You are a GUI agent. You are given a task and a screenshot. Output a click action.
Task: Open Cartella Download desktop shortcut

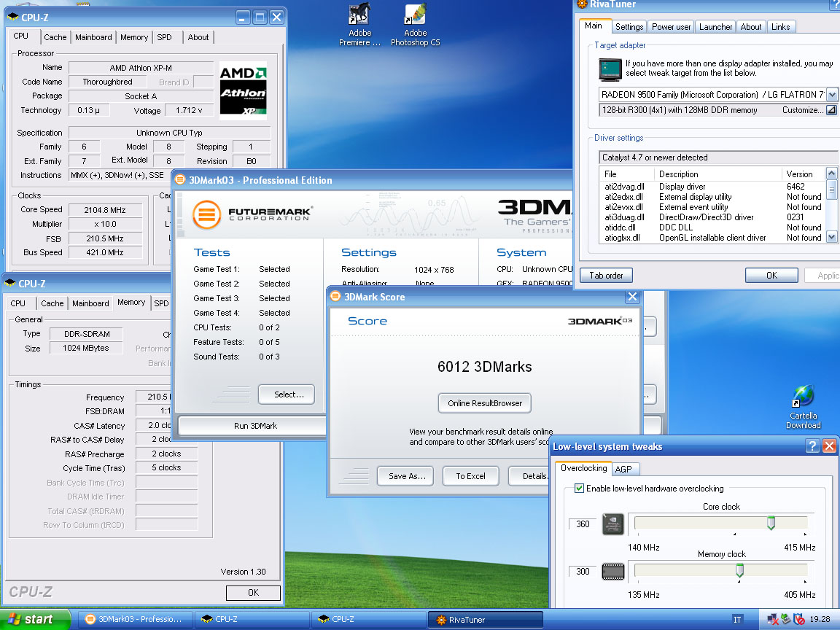(x=803, y=407)
